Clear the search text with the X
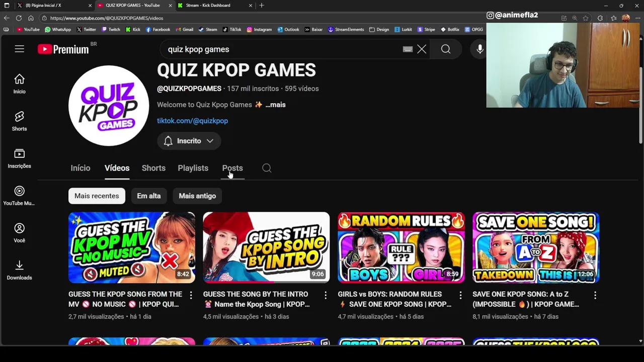The image size is (644, 362). (x=422, y=49)
